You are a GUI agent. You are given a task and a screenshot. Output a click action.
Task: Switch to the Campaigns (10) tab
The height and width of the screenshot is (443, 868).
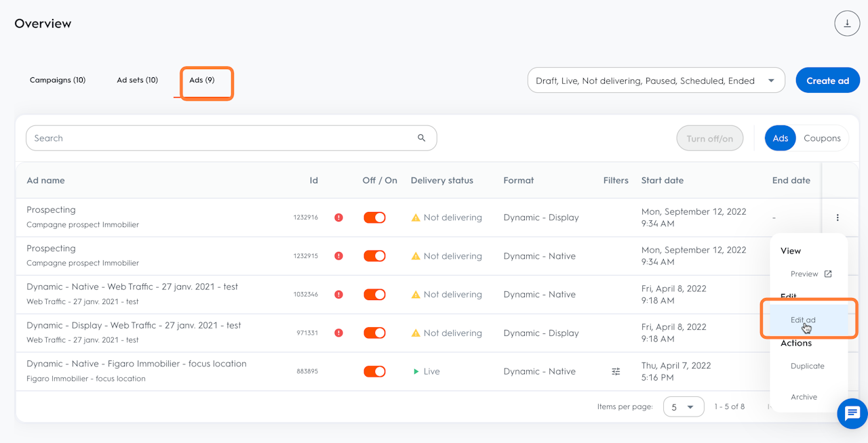click(x=58, y=80)
